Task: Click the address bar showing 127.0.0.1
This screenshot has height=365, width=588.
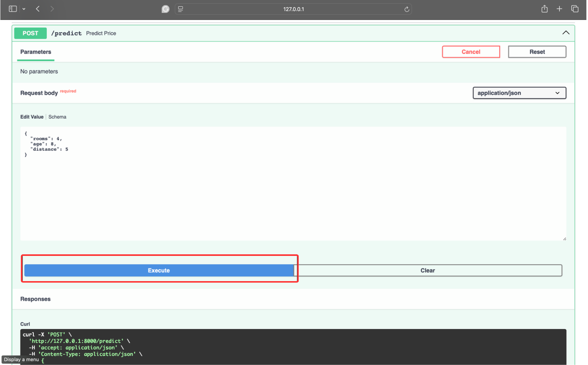Action: (294, 9)
